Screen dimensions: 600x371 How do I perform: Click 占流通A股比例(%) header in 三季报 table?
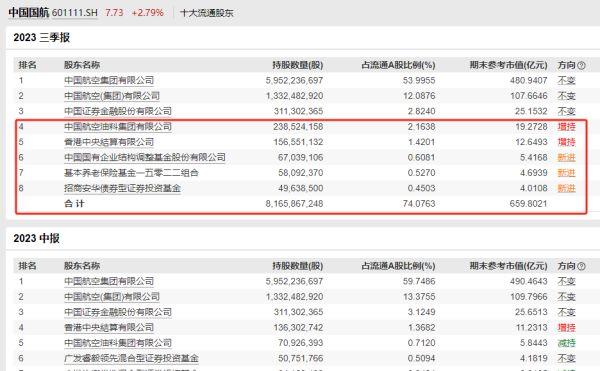398,65
